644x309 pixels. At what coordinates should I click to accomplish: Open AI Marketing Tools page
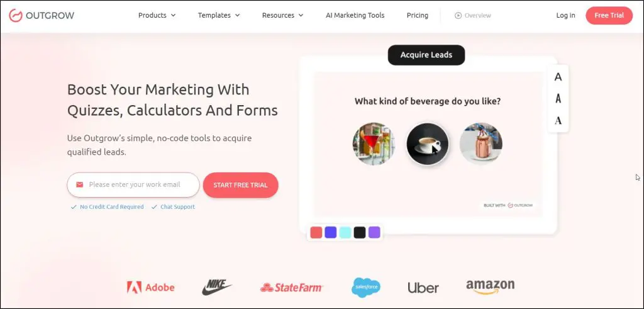pyautogui.click(x=355, y=15)
